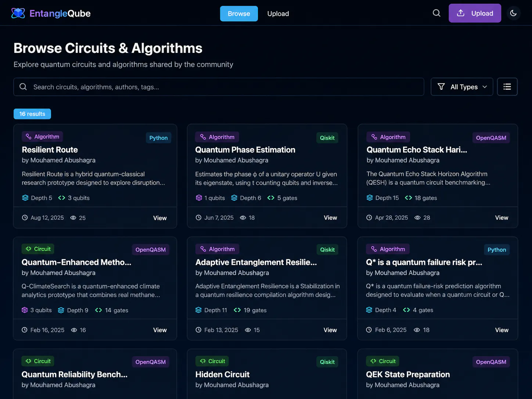
Task: Click the Qiskit badge on Hidden Circuit
Action: (327, 362)
